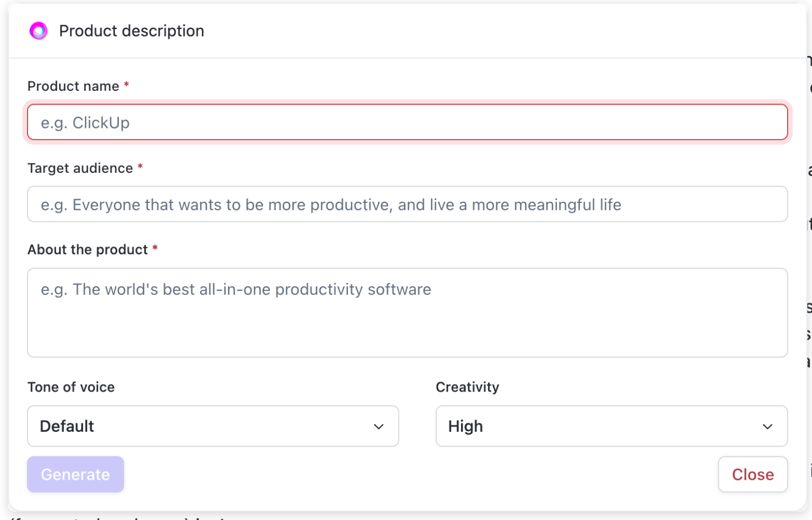Image resolution: width=812 pixels, height=520 pixels.
Task: Expand the Default tone selector
Action: click(213, 426)
